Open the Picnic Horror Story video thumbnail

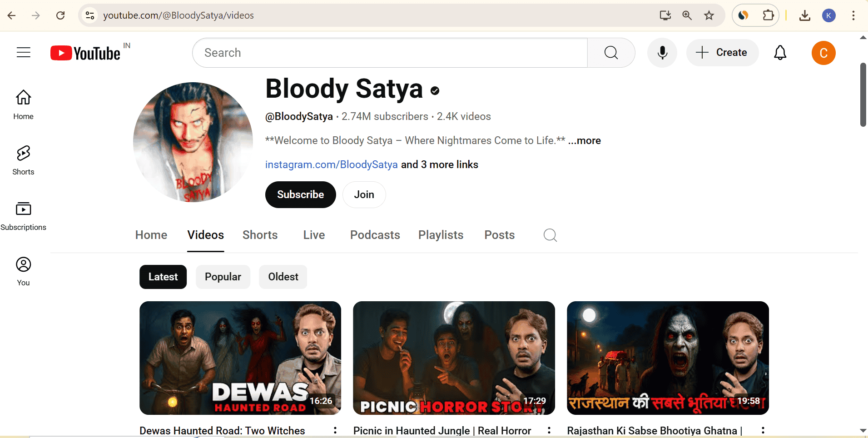[x=454, y=358]
